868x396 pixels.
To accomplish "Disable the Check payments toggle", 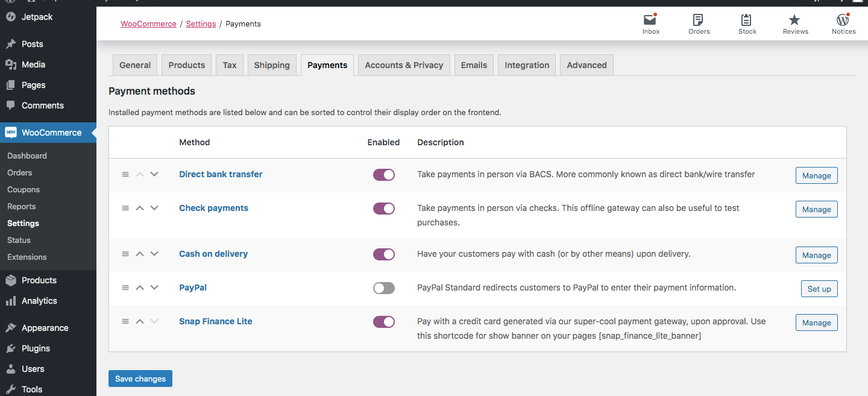I will [384, 209].
